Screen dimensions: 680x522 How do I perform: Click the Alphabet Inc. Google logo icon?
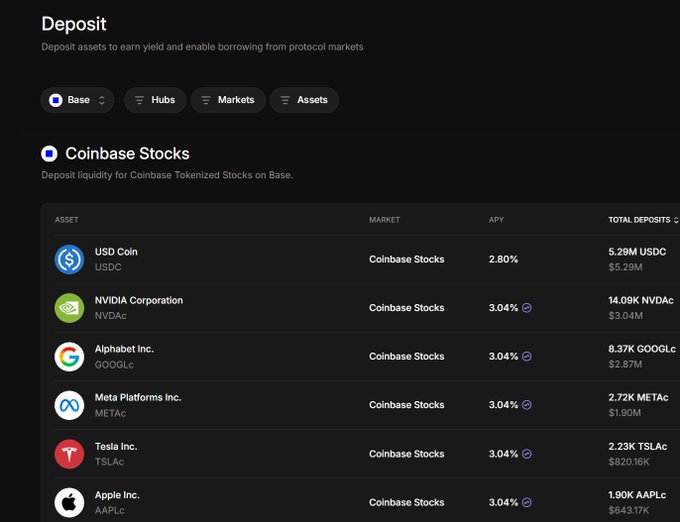point(69,356)
